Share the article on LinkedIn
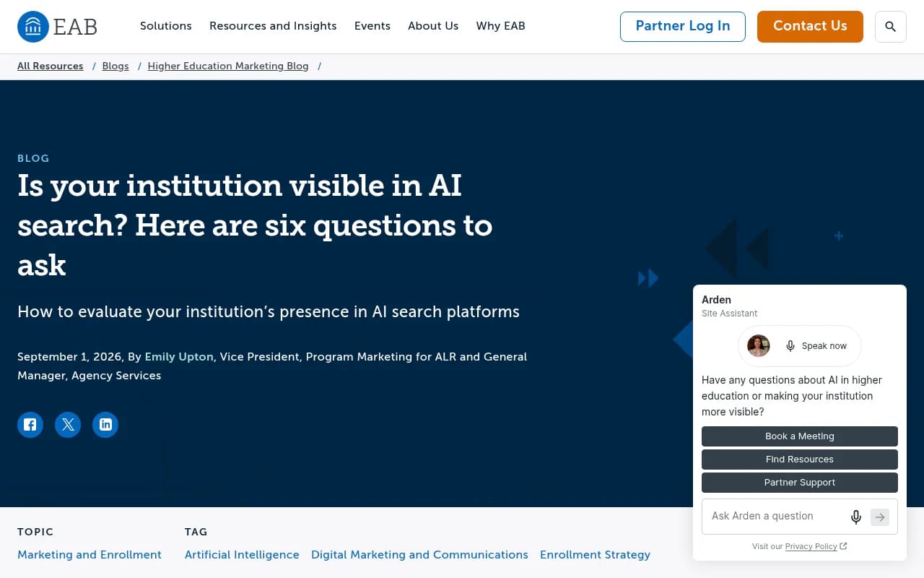924x578 pixels. pos(105,425)
